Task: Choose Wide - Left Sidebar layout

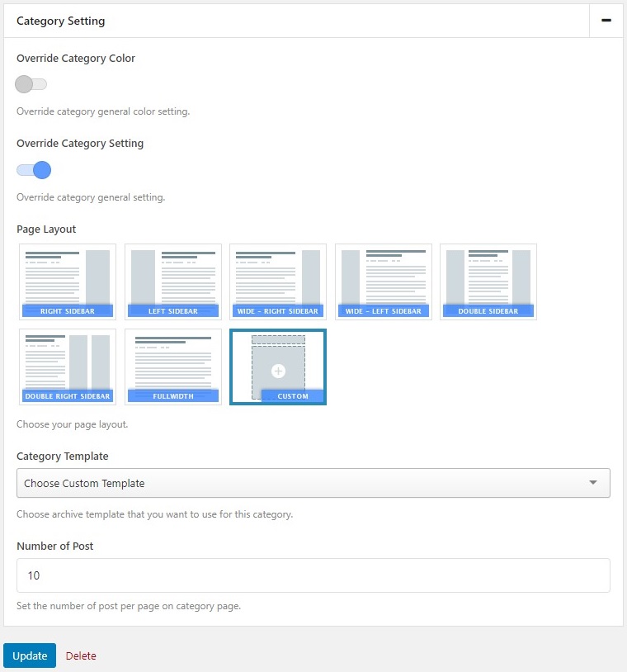Action: coord(384,282)
